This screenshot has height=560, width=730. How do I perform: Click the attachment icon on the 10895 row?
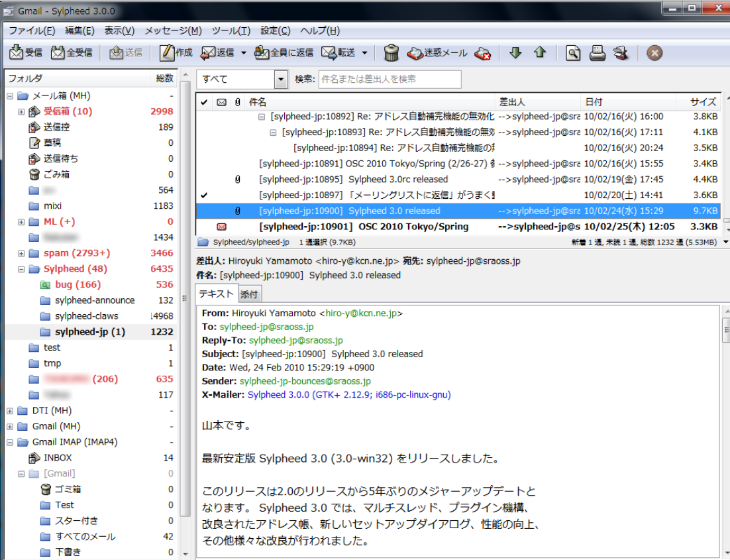237,180
